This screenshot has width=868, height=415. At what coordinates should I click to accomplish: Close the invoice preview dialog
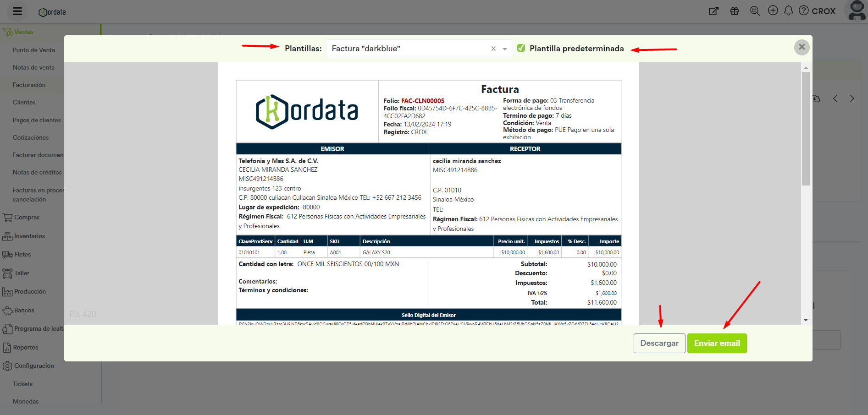[802, 47]
